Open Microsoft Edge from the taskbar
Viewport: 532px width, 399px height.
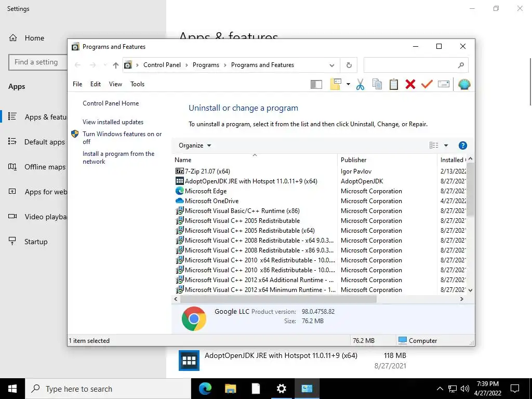click(205, 389)
